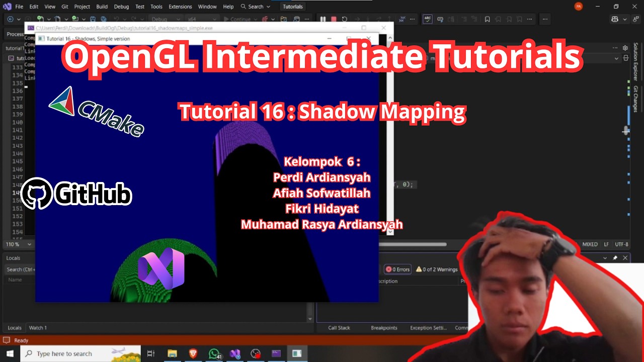The height and width of the screenshot is (362, 644).
Task: Click the bookmark toolbar icon
Action: coord(487,19)
